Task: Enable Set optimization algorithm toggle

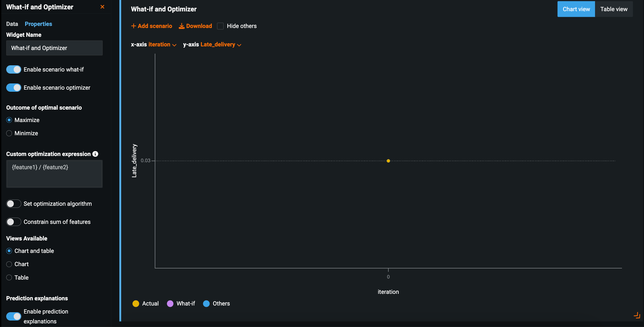Action: pyautogui.click(x=14, y=204)
